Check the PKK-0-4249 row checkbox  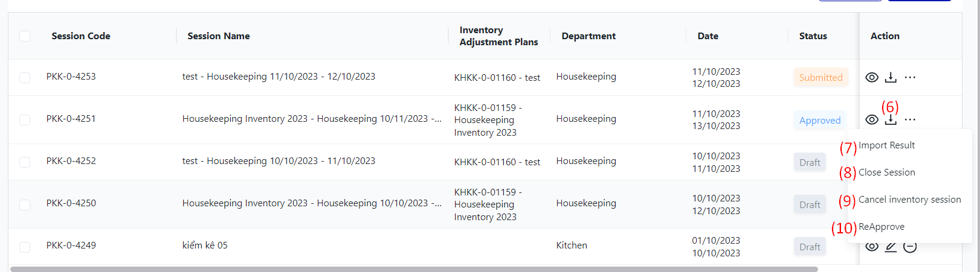25,247
